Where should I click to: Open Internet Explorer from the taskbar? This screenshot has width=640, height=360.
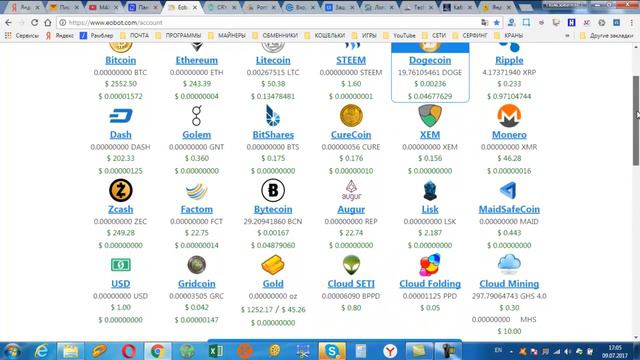coord(41,351)
